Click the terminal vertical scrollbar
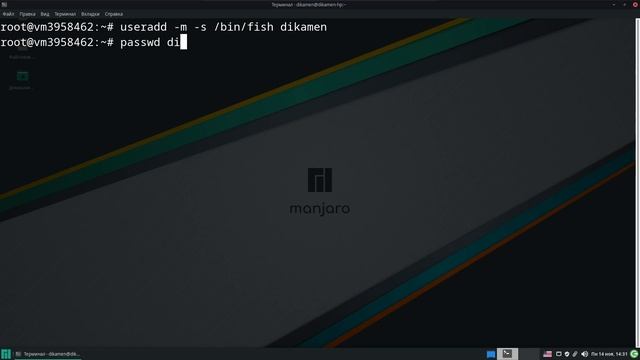The image size is (640, 360). (638, 182)
